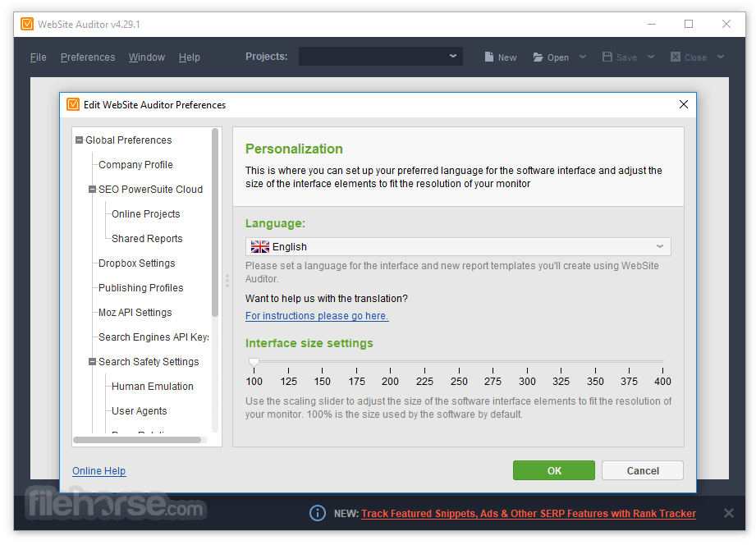Dismiss the news bar with its X icon
Viewport: 756px width, 545px height.
pos(729,513)
